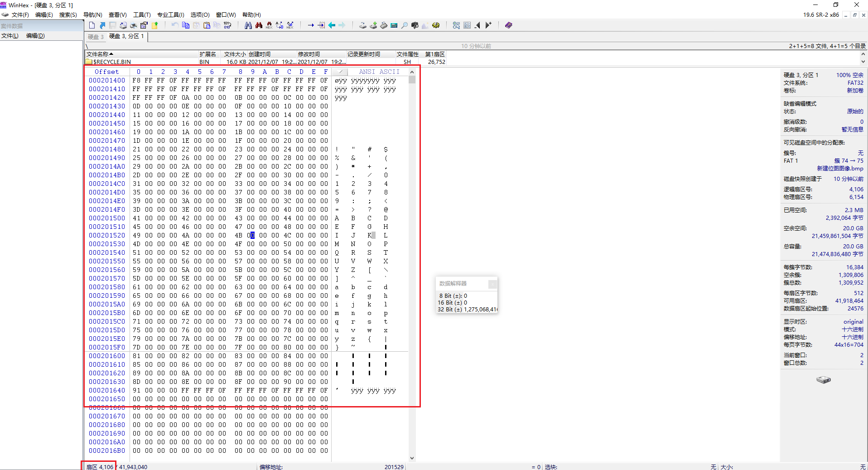Image resolution: width=868 pixels, height=470 pixels.
Task: Expand directory browser with the down chevron
Action: click(x=863, y=61)
